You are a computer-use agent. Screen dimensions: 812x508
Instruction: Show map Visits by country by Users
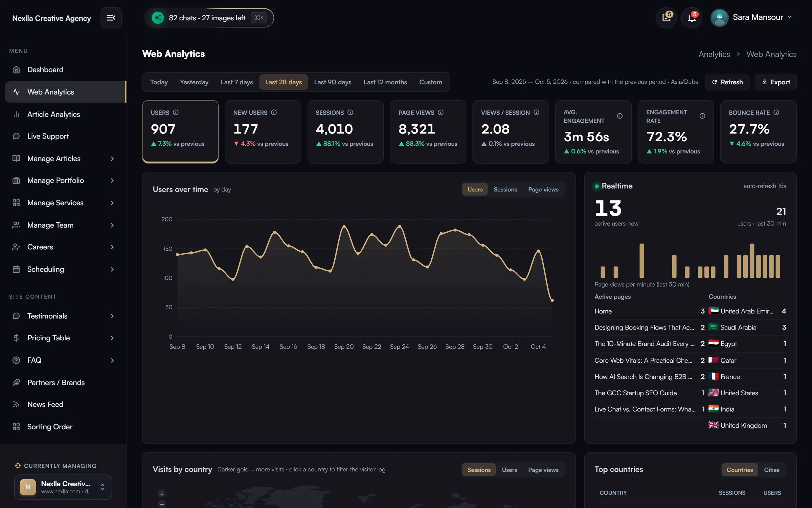pyautogui.click(x=509, y=470)
